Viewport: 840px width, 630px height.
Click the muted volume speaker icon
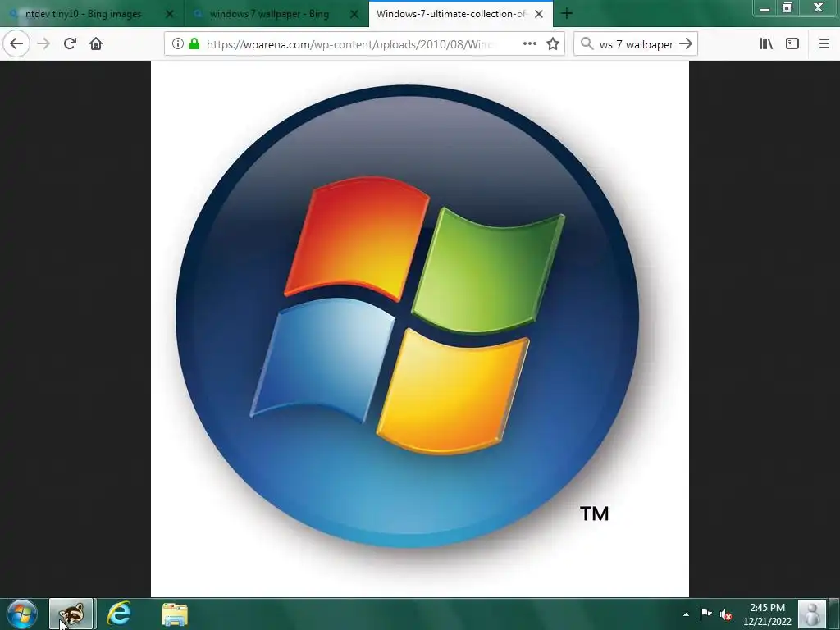tap(726, 614)
